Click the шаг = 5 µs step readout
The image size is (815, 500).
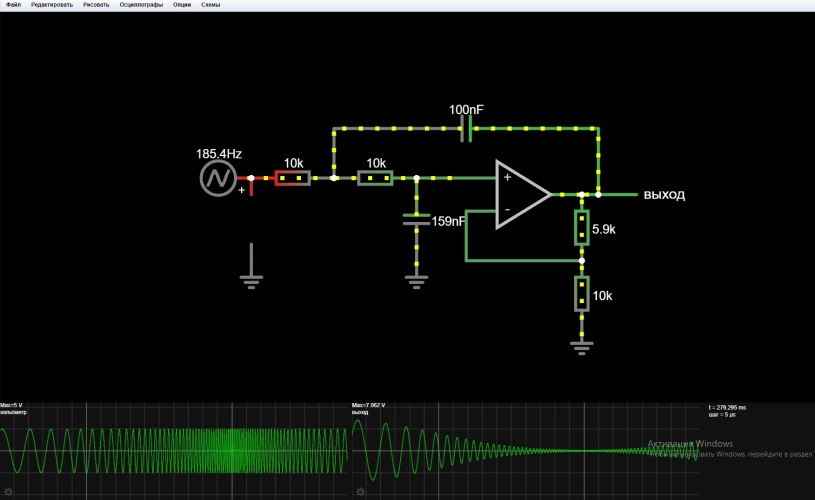point(722,415)
